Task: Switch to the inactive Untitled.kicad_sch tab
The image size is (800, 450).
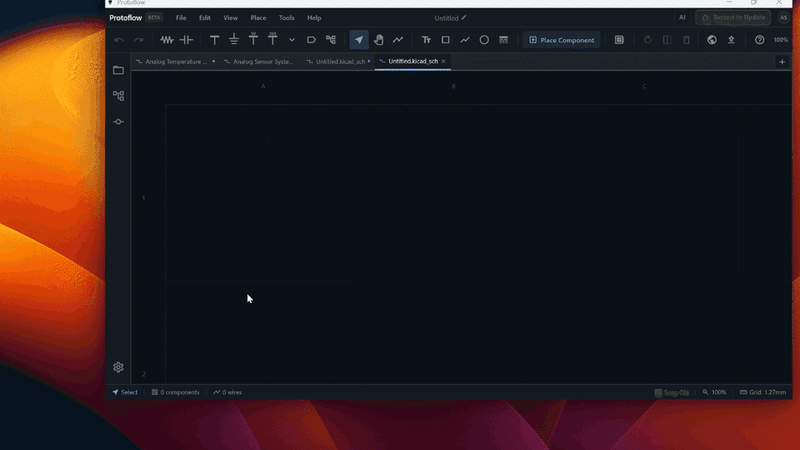Action: click(x=339, y=61)
